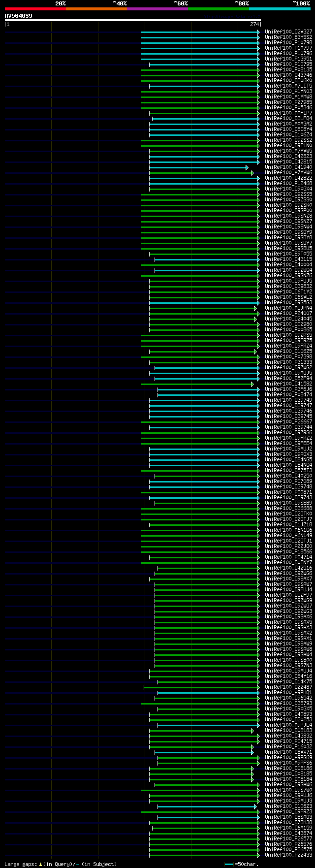Click the orange ~40% identity legend bar
Screen dimensions: 315x868
96,9
